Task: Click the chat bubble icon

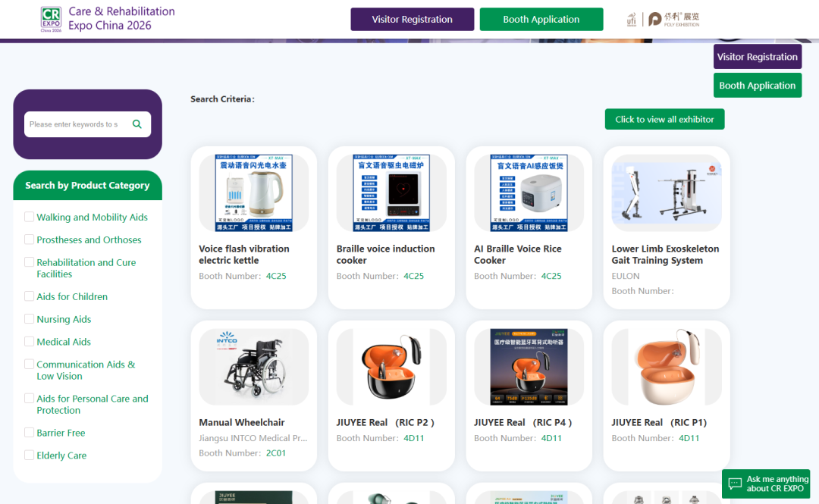Action: [x=734, y=484]
